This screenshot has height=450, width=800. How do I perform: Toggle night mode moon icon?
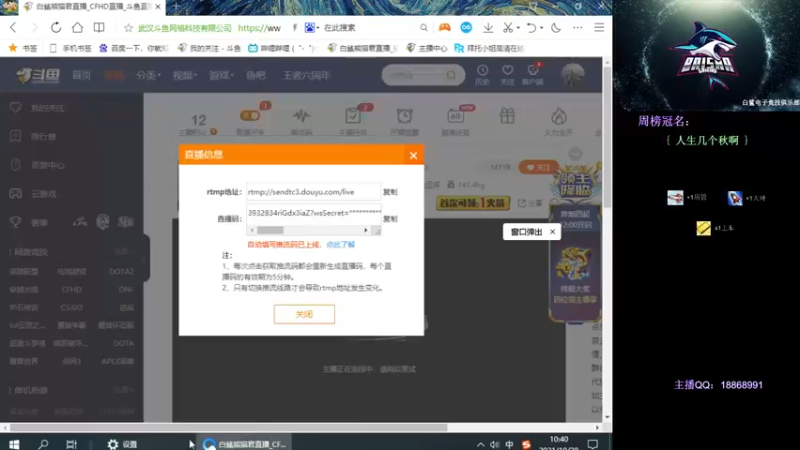(x=556, y=28)
